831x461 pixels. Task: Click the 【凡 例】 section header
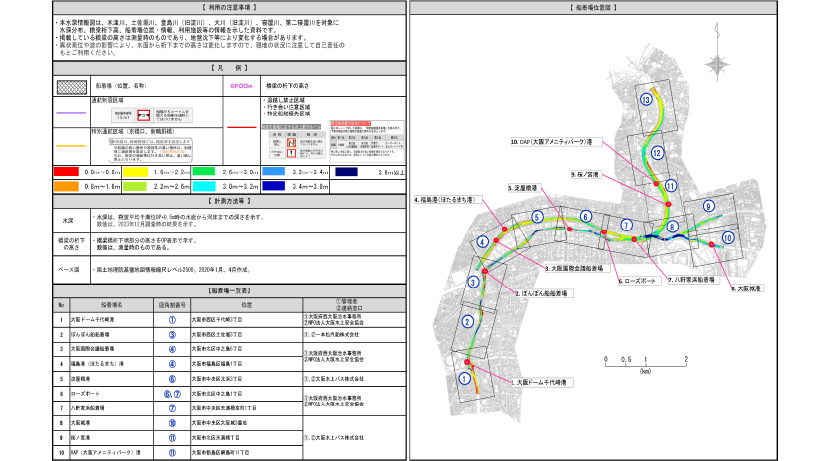229,68
